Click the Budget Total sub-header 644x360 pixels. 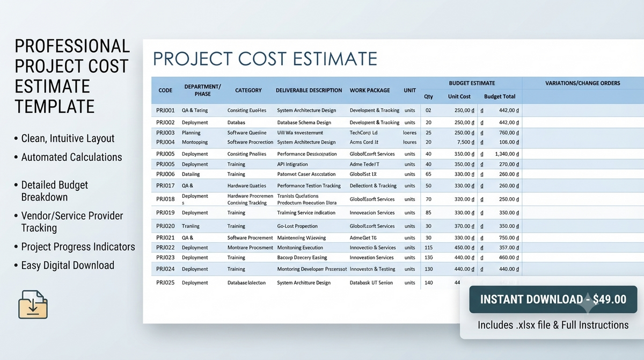(x=500, y=97)
